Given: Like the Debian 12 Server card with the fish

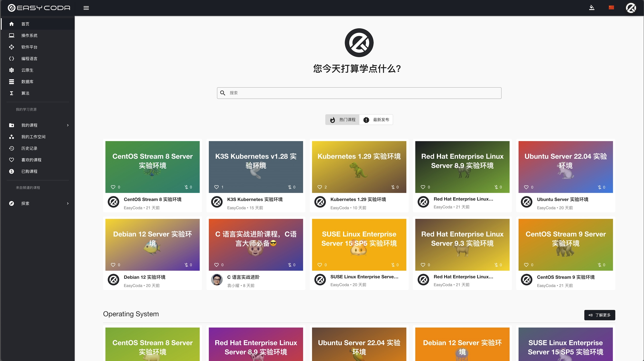Looking at the screenshot, I should [113, 265].
